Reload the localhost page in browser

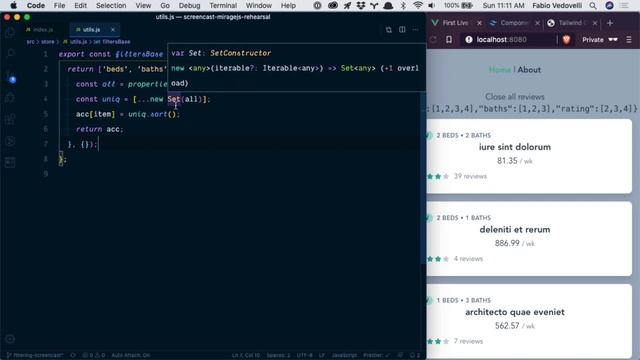point(433,40)
